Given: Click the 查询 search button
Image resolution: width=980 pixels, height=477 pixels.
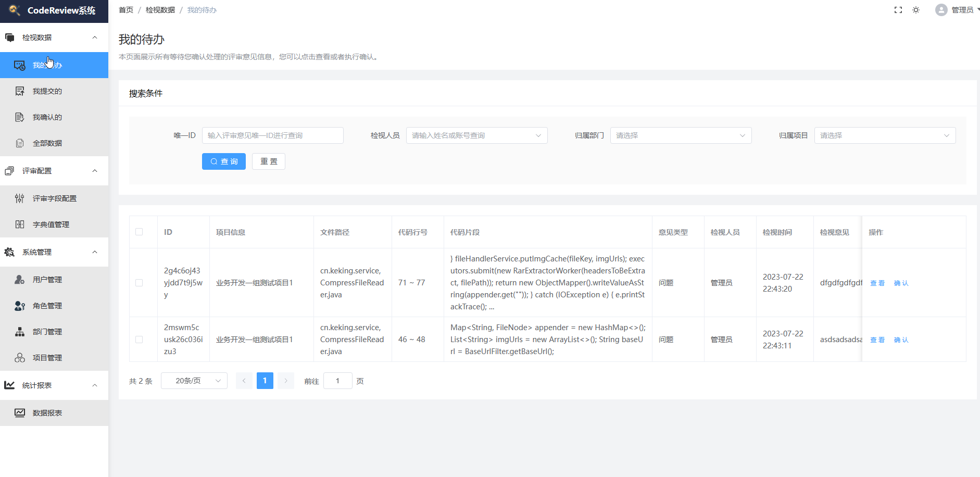Looking at the screenshot, I should point(224,161).
